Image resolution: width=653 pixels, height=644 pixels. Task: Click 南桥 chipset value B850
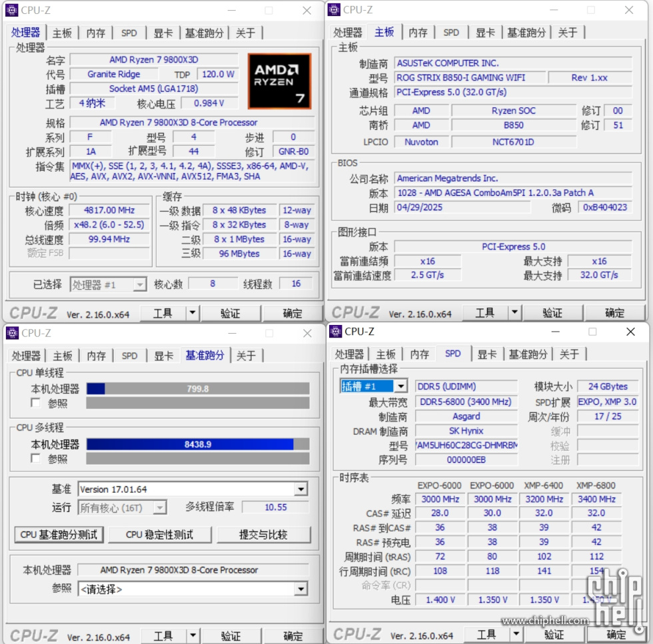[x=514, y=125]
